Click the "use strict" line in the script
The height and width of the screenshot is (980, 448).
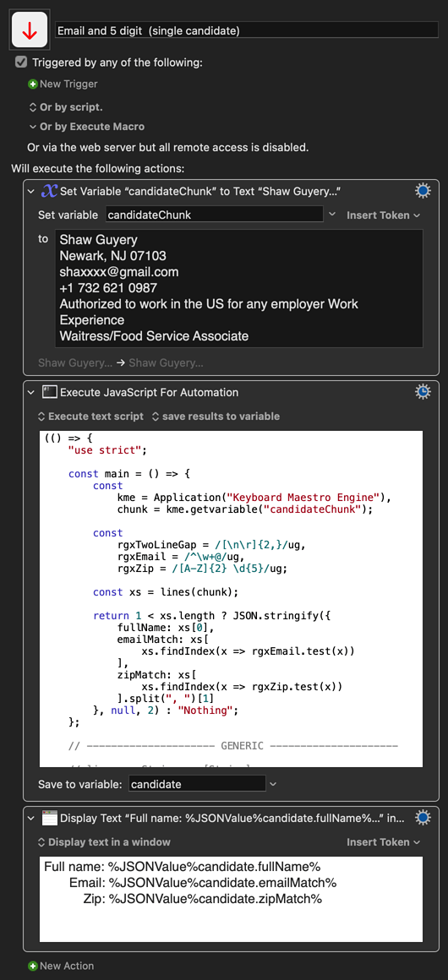[107, 449]
